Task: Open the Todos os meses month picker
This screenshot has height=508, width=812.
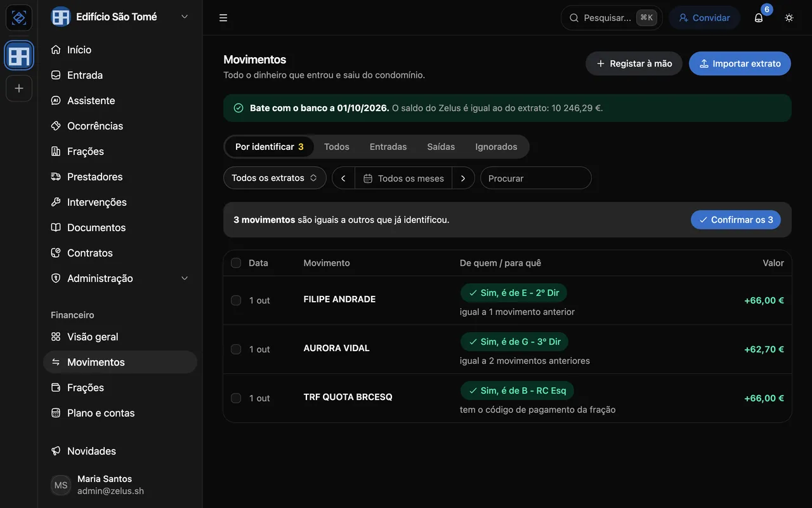Action: click(x=403, y=178)
